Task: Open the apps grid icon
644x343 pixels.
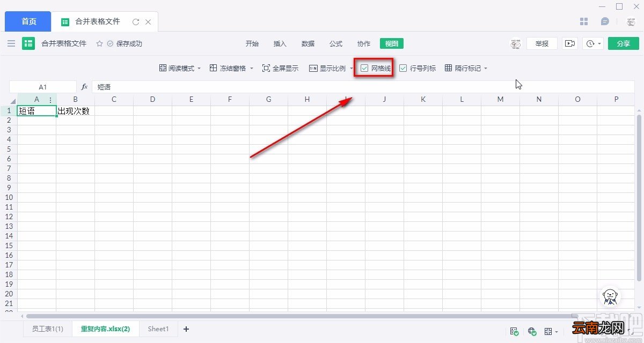Action: pos(584,21)
